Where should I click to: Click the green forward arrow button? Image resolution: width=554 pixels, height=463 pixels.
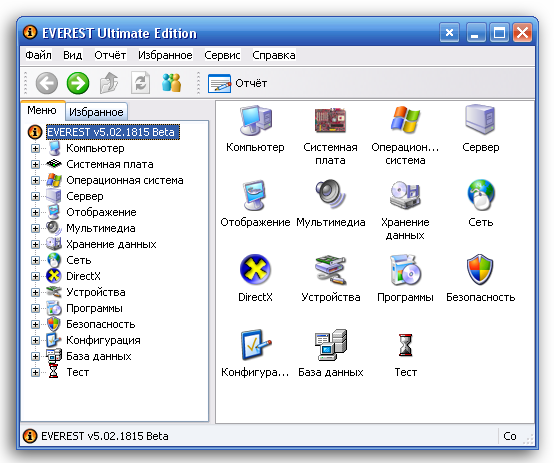[78, 83]
